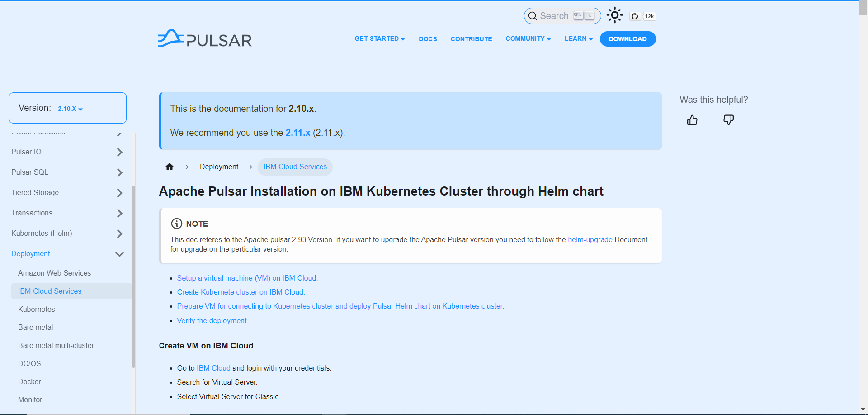The height and width of the screenshot is (415, 868).
Task: Expand the Transactions section chevron
Action: (119, 213)
